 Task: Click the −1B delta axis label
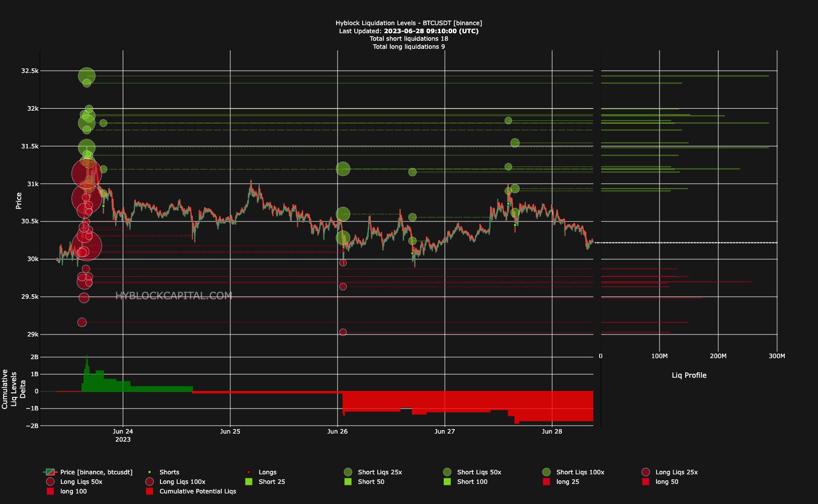[x=32, y=408]
